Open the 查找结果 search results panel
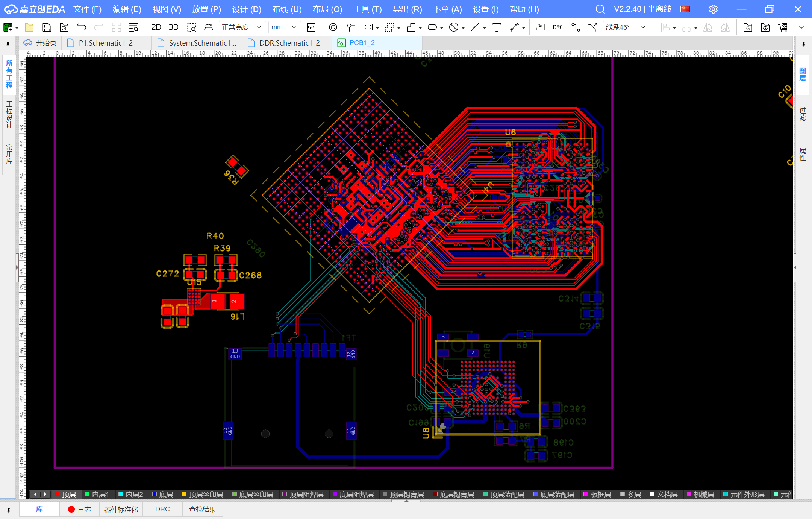The height and width of the screenshot is (519, 812). pyautogui.click(x=202, y=509)
